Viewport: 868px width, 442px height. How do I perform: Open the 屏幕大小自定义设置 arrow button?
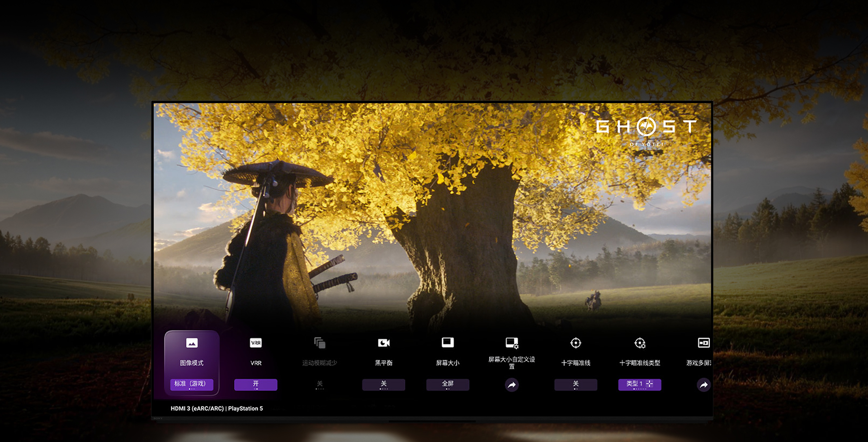coord(512,385)
